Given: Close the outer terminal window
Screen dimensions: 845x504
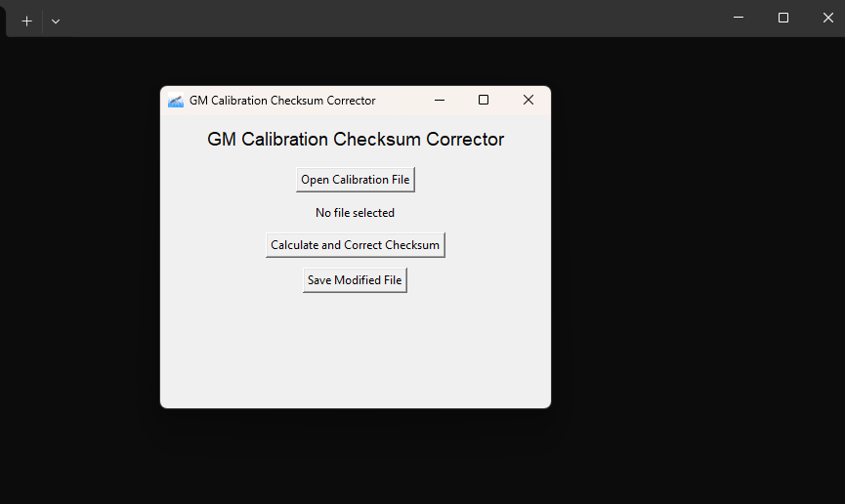Looking at the screenshot, I should tap(827, 18).
